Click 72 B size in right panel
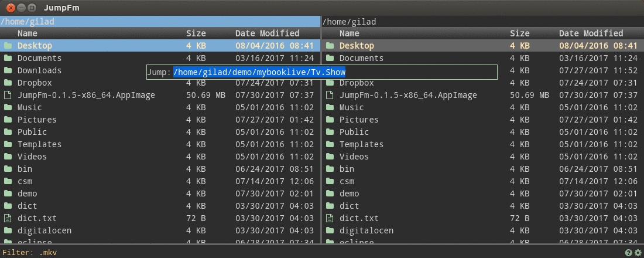Image resolution: width=644 pixels, height=258 pixels. (519, 218)
